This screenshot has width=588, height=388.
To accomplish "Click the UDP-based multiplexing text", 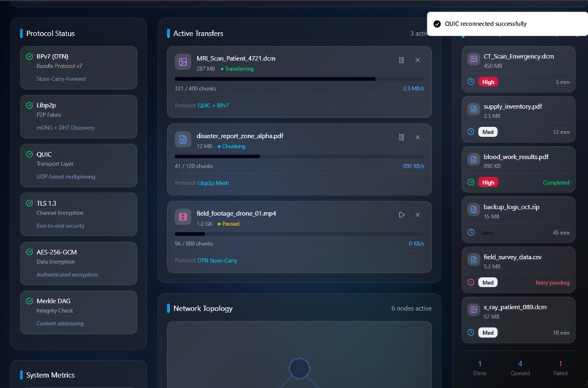I will (66, 176).
